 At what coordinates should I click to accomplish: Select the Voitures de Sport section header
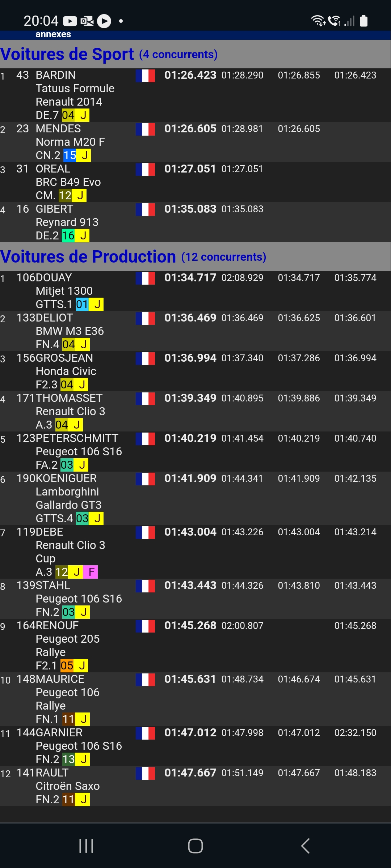click(195, 54)
